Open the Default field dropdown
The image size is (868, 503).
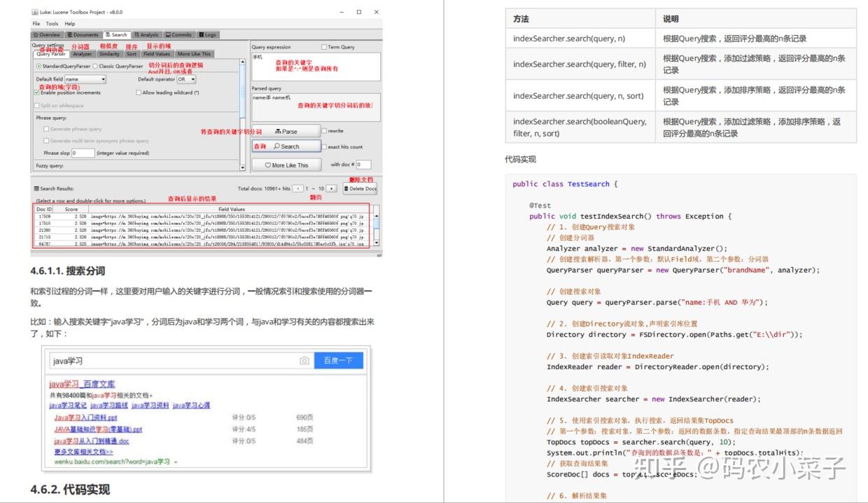104,80
